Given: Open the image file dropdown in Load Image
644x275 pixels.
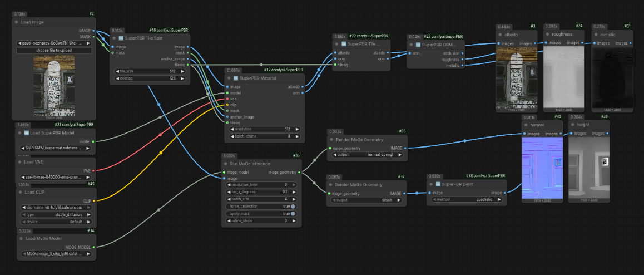Looking at the screenshot, I should (x=54, y=43).
